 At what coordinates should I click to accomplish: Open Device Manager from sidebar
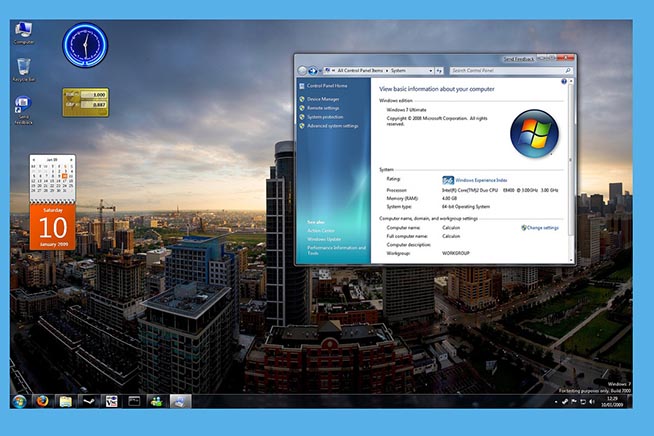(x=323, y=99)
